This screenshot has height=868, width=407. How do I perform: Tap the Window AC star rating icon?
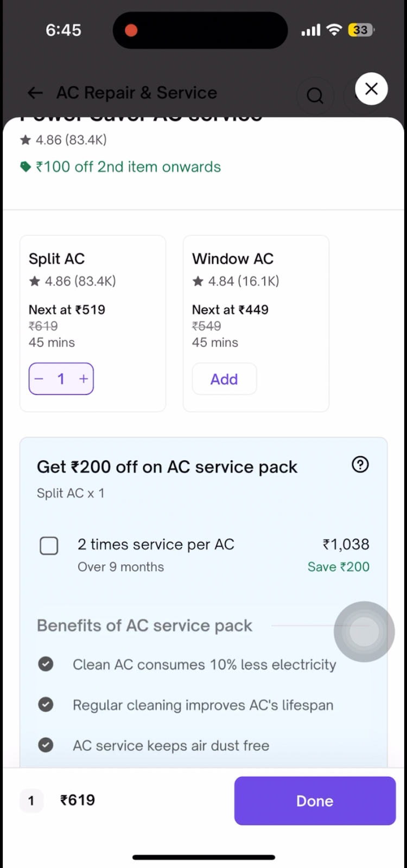click(198, 281)
